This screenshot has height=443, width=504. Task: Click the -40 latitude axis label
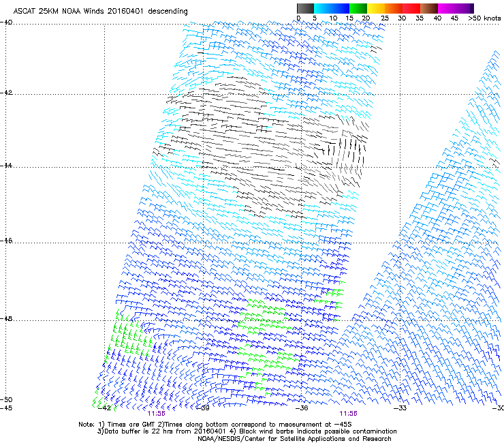(x=6, y=22)
